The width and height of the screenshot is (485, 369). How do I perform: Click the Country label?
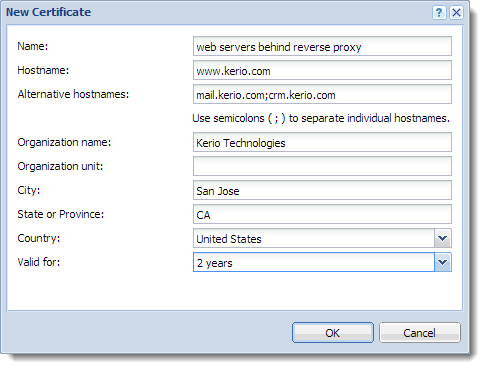click(39, 238)
